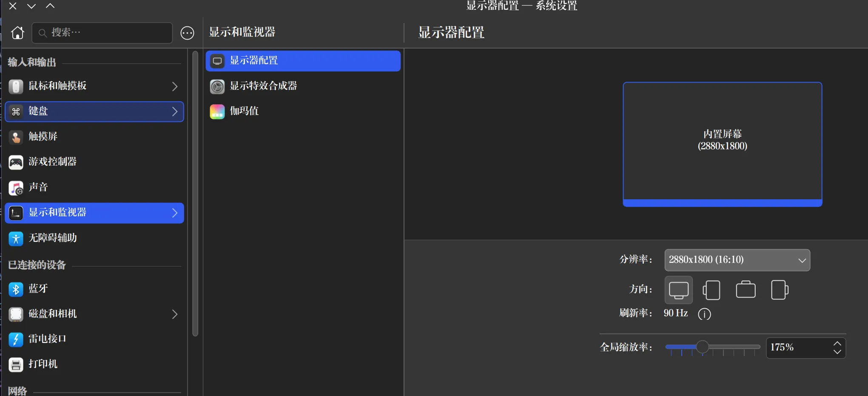Viewport: 868px width, 396px height.
Task: Open the Compositor (显示特效合成器) page item
Action: point(263,86)
